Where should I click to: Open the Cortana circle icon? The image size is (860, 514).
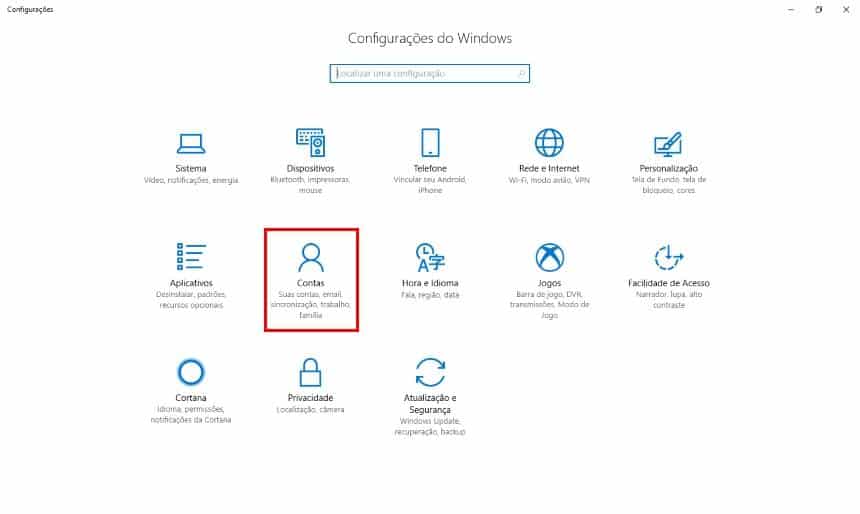pyautogui.click(x=191, y=372)
